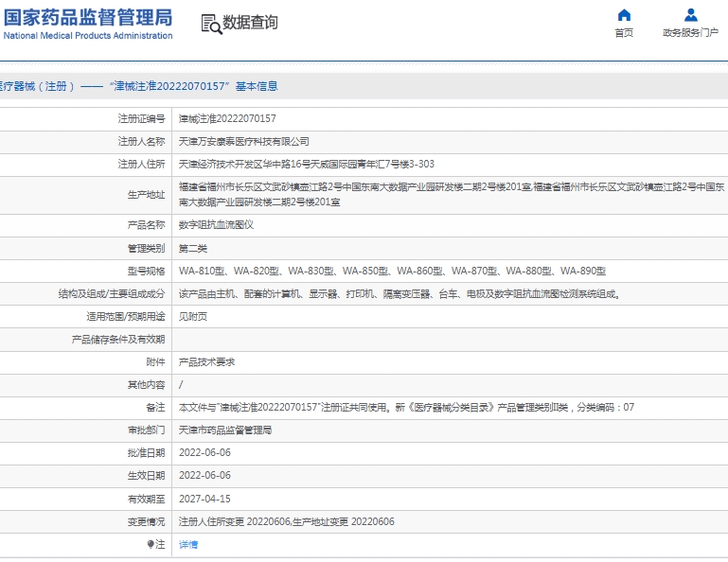728x562 pixels.
Task: Click the 批准日期 row label
Action: [146, 453]
